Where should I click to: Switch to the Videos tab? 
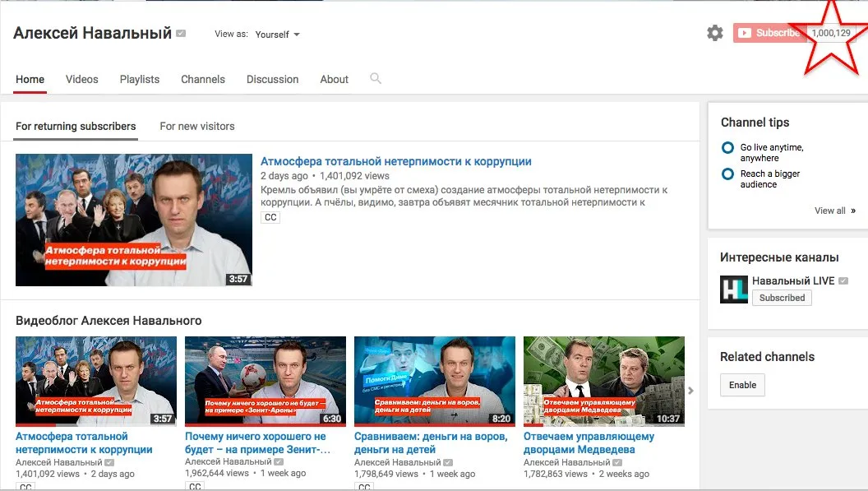[82, 79]
